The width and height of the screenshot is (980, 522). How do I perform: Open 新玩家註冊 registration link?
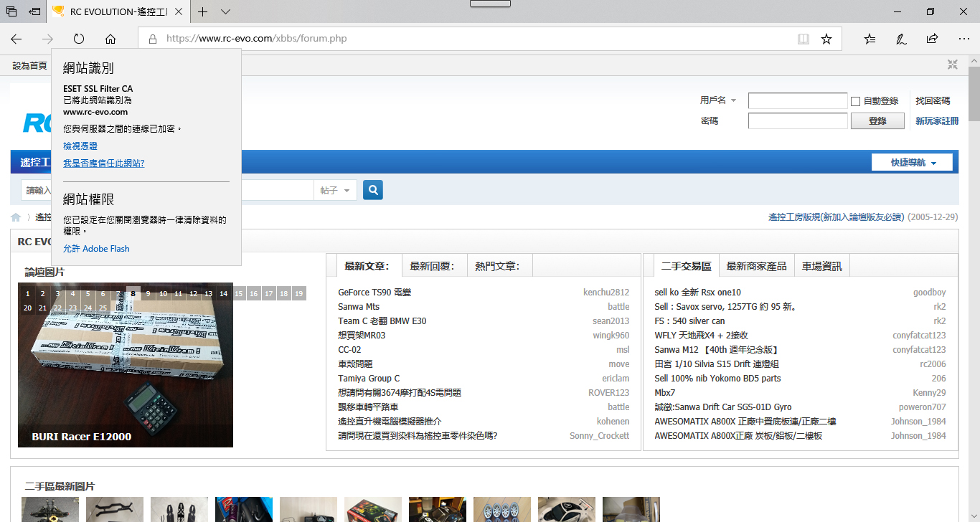(937, 121)
